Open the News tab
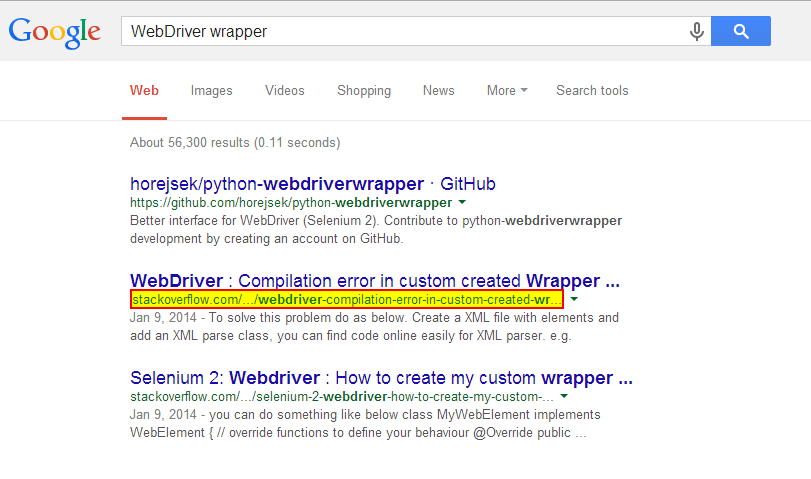 (439, 91)
